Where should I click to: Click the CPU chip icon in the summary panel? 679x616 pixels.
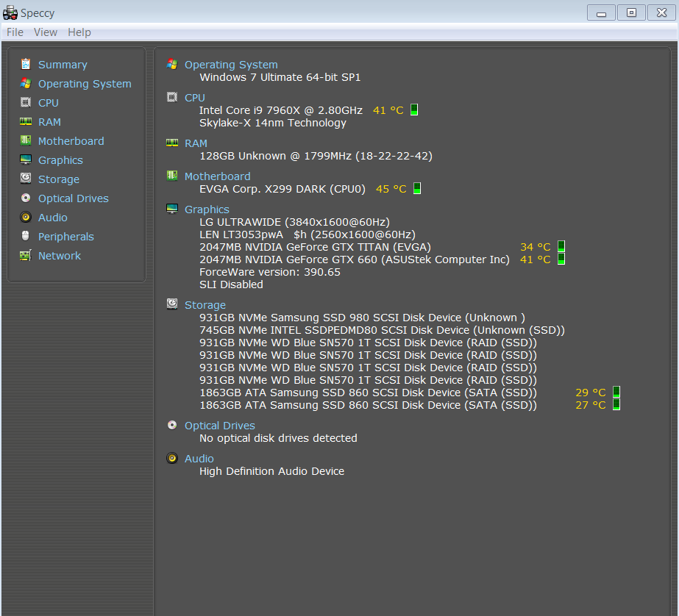(x=172, y=97)
